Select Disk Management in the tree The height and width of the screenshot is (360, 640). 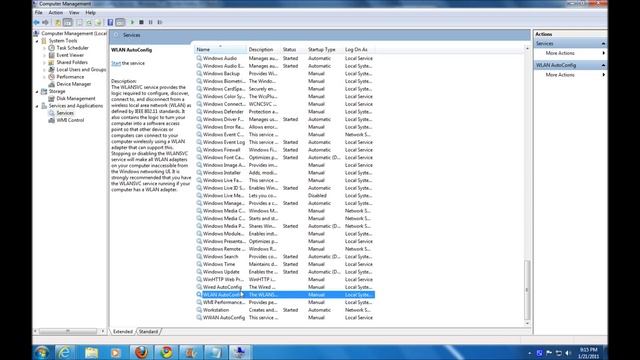click(x=76, y=98)
